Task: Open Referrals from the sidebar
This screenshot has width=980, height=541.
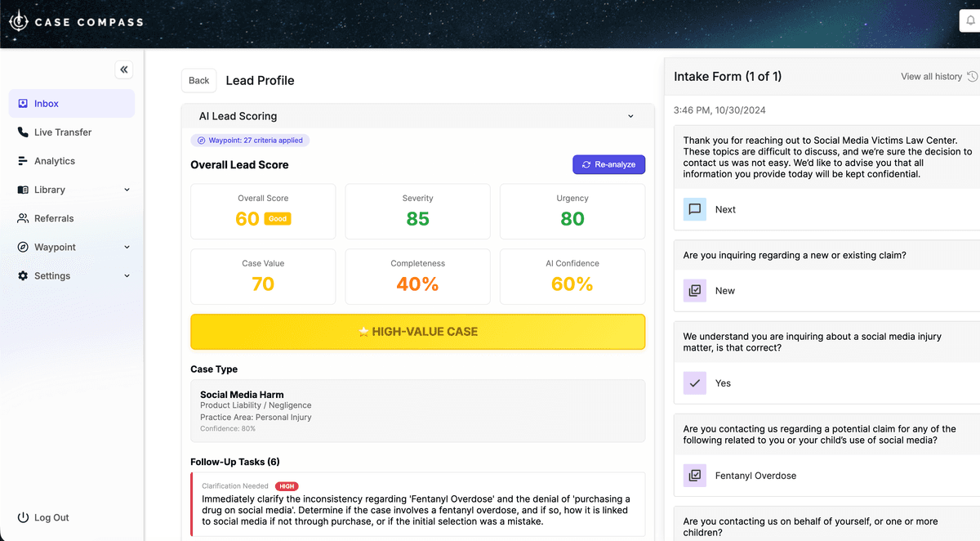Action: click(54, 218)
